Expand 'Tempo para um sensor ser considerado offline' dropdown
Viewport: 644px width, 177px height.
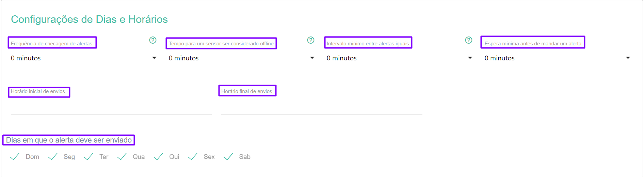[x=243, y=58]
